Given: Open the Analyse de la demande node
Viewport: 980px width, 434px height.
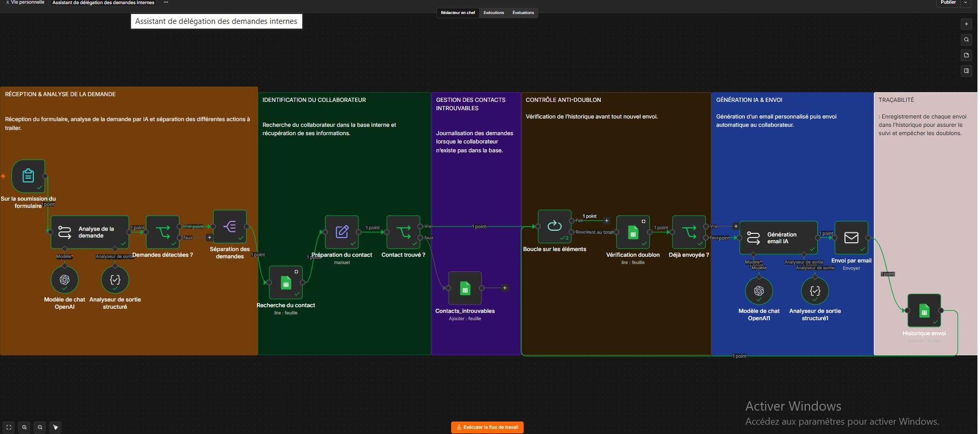Looking at the screenshot, I should (89, 232).
